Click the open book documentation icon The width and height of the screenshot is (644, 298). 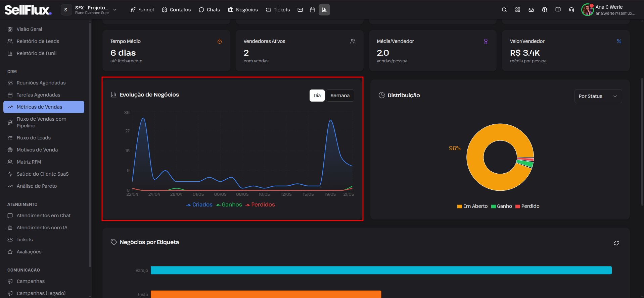pos(558,10)
